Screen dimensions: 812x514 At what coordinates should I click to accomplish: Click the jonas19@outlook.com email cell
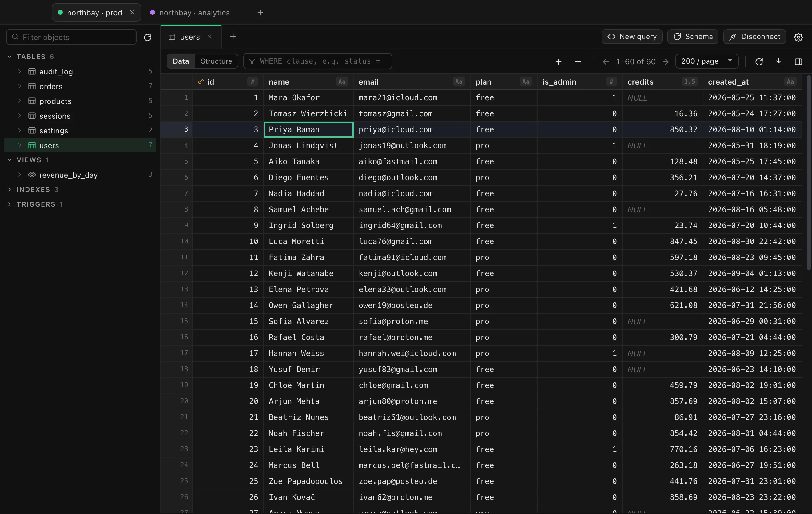412,146
